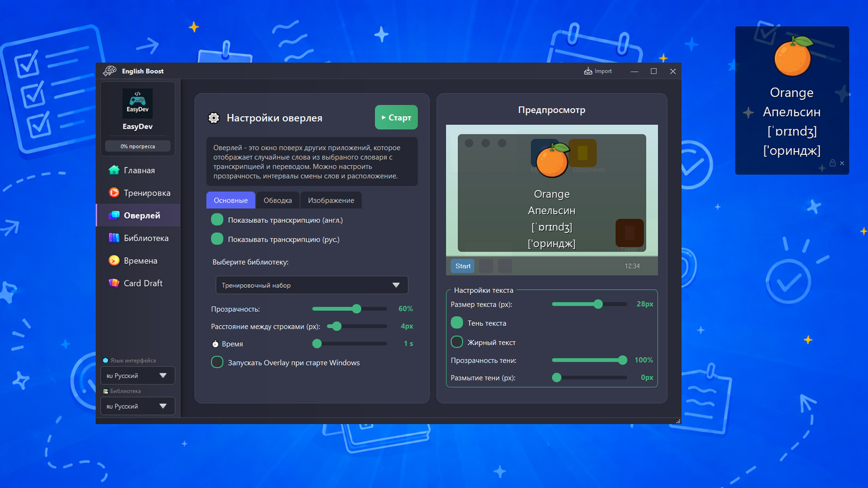Click the books icon above the Библиотека language dropdown
Screen dimensions: 868x488
pyautogui.click(x=105, y=391)
